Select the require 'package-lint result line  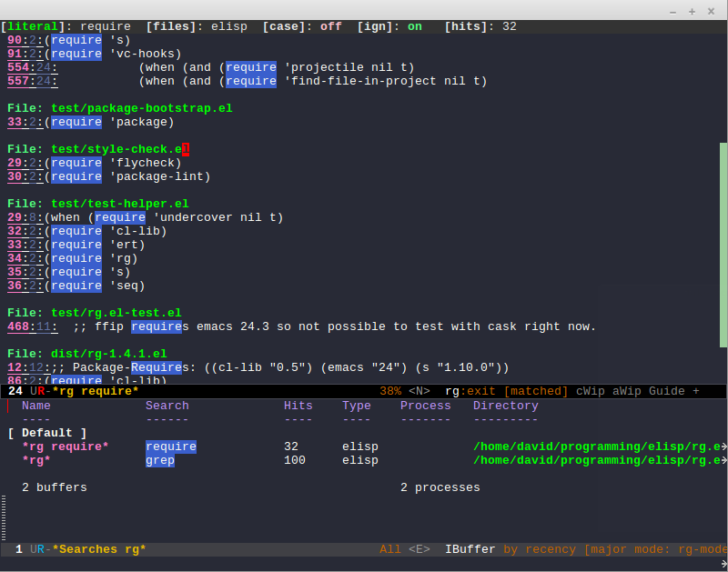[x=108, y=176]
